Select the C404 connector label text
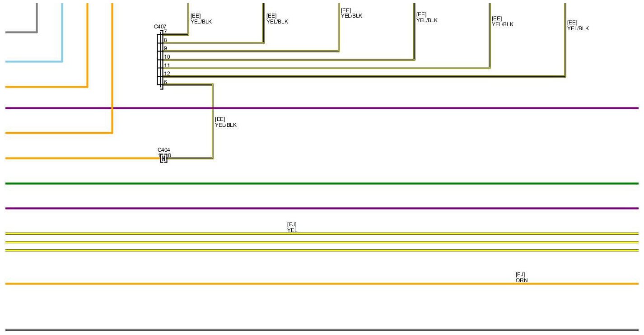Screen dimensions: 644x335 tap(164, 150)
